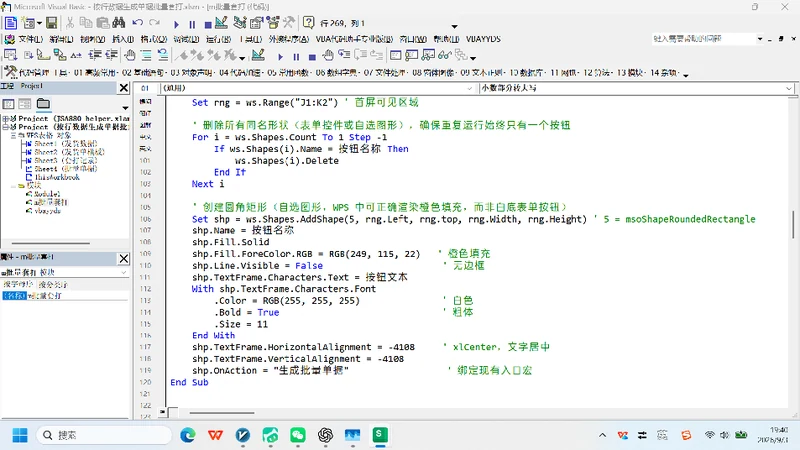Open the insert-module dropdown arrow

pos(39,23)
